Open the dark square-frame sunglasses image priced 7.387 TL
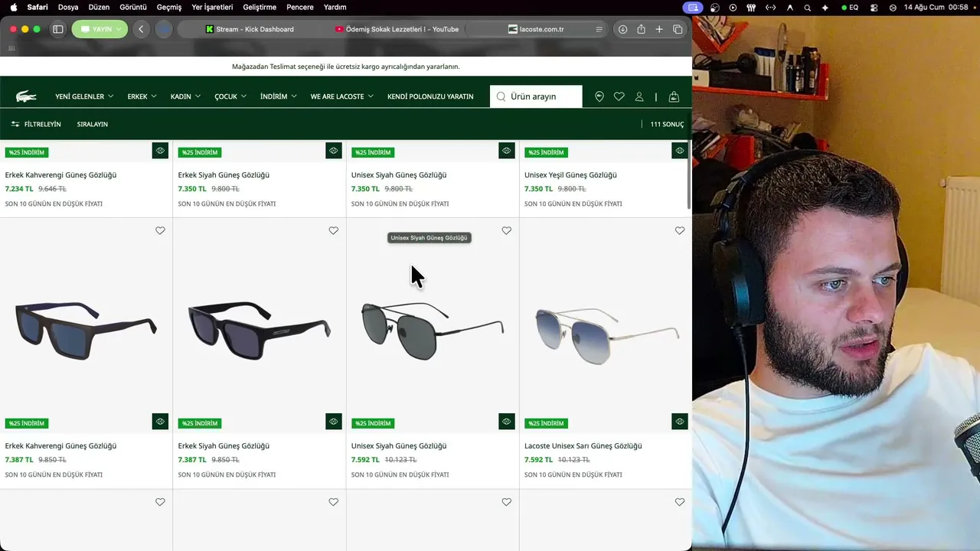This screenshot has height=551, width=980. [x=260, y=329]
